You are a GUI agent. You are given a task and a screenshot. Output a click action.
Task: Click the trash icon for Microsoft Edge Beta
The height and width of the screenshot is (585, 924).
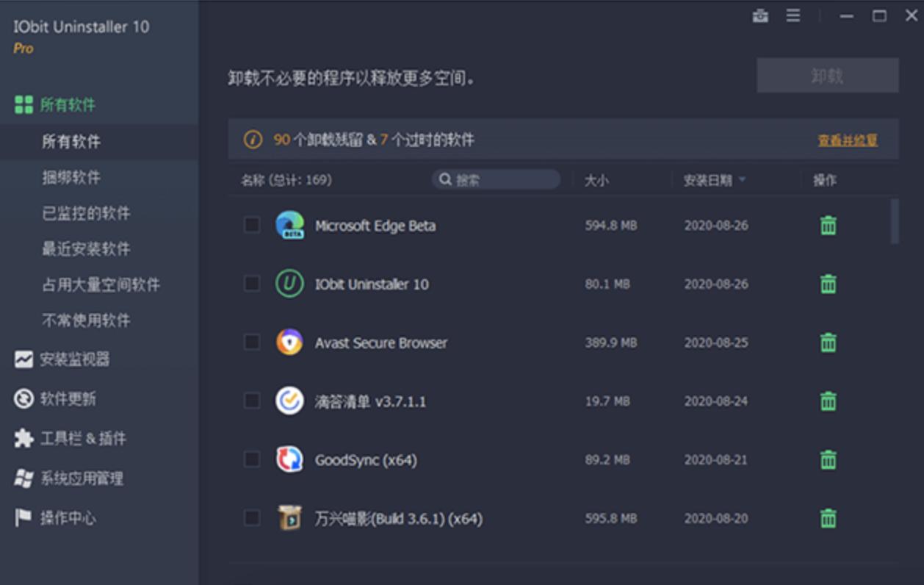click(828, 226)
